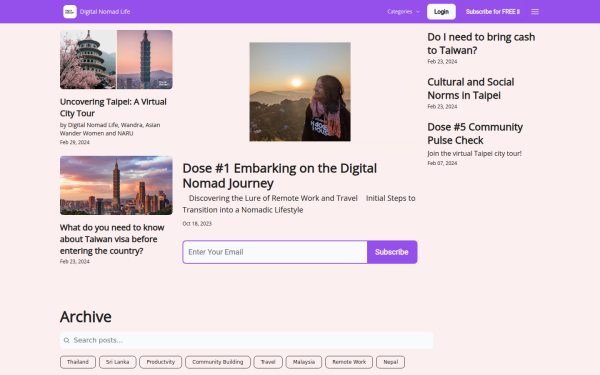Viewport: 600px width, 375px height.
Task: Click the purple Subscribe button
Action: [392, 252]
